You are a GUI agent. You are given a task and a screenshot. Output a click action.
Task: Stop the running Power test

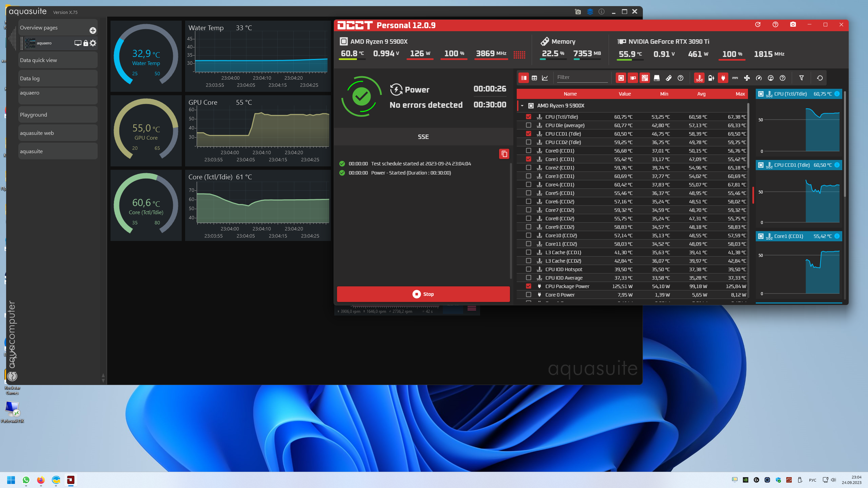point(423,294)
